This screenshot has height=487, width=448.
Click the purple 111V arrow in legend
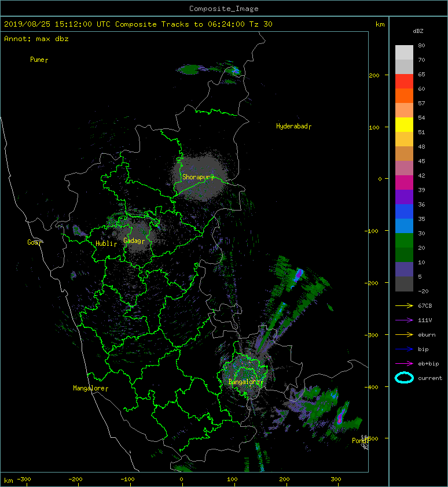[x=404, y=320]
